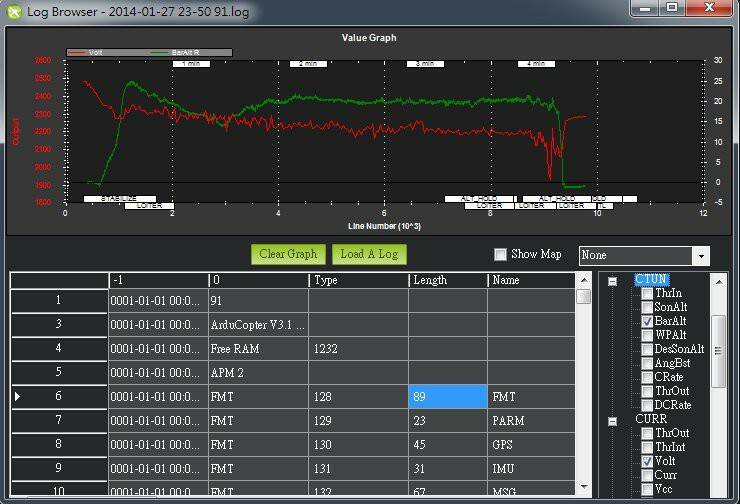The height and width of the screenshot is (504, 740).
Task: Click the 4 min marker on graph
Action: pyautogui.click(x=536, y=63)
